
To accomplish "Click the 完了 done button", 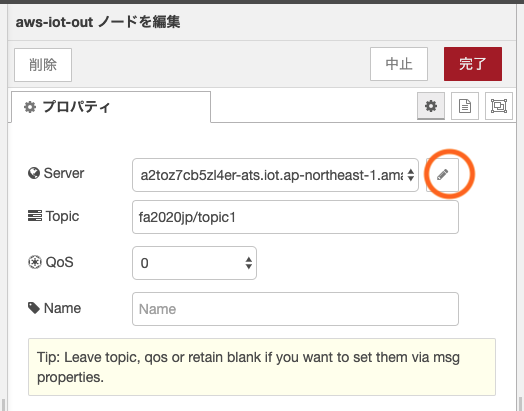I will click(473, 64).
